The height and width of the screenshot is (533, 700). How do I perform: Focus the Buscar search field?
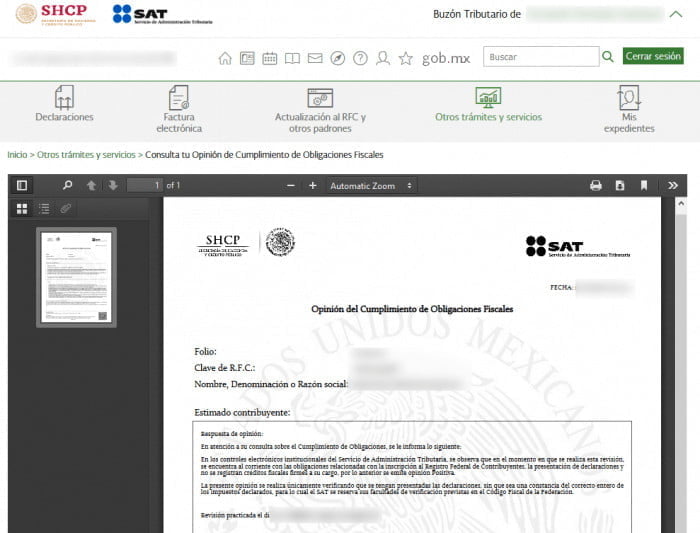coord(541,57)
